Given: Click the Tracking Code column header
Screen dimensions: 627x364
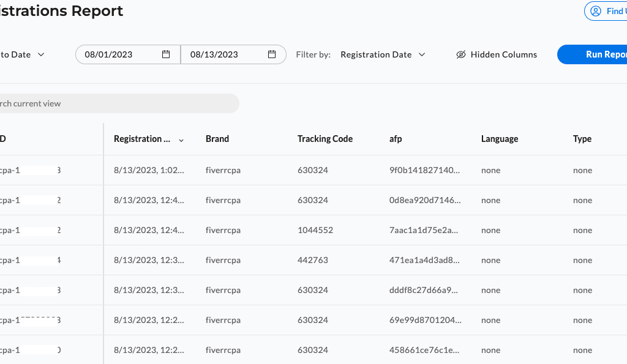Looking at the screenshot, I should pos(325,139).
